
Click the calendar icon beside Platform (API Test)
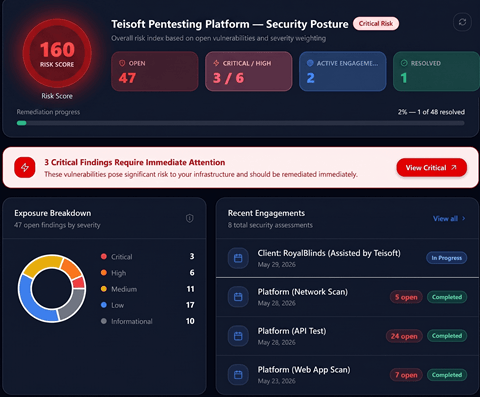[238, 336]
